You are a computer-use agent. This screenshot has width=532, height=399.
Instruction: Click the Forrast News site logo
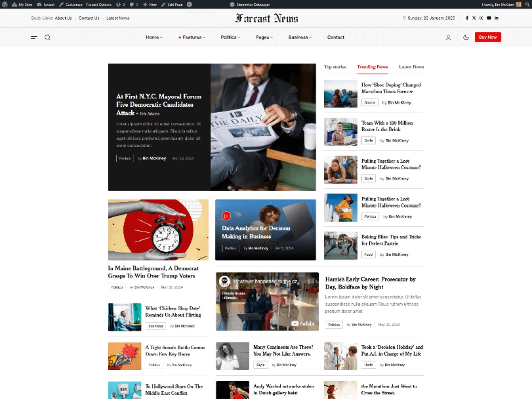tap(266, 18)
